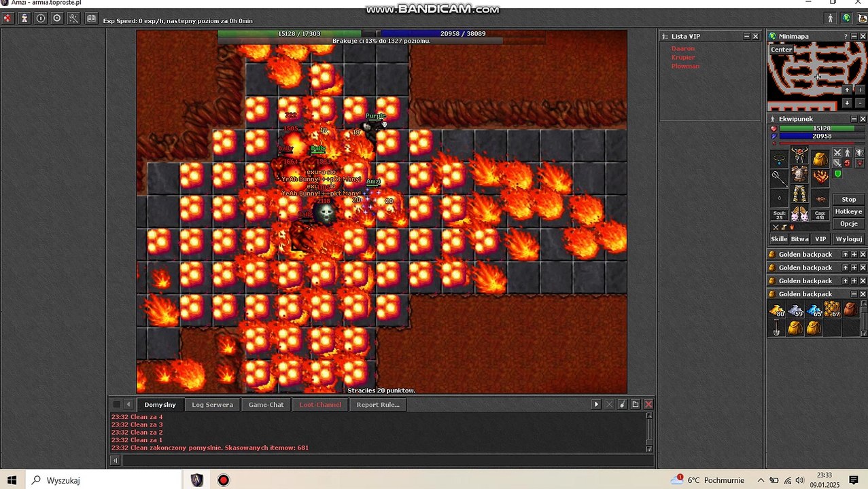Open the spellbook toolbar icon
Image resolution: width=868 pixels, height=489 pixels.
point(90,19)
